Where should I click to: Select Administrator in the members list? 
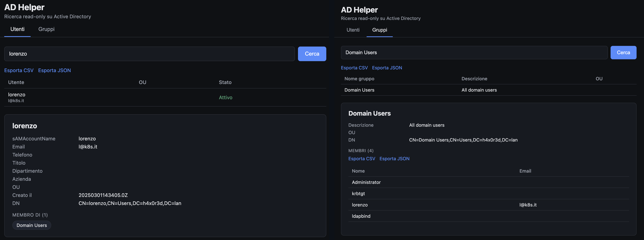coord(489,182)
